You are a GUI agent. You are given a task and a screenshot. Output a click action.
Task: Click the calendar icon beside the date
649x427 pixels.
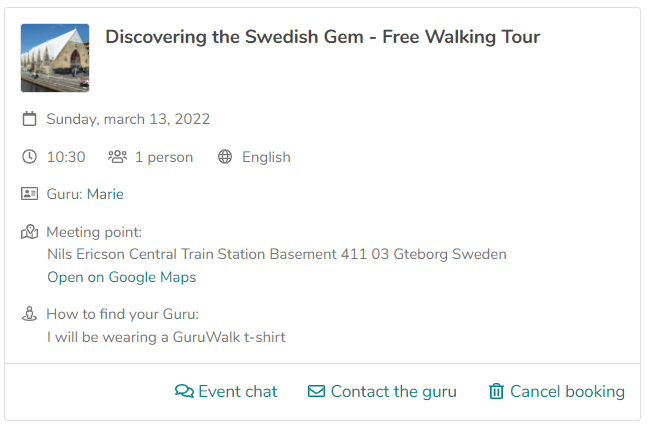[x=29, y=119]
